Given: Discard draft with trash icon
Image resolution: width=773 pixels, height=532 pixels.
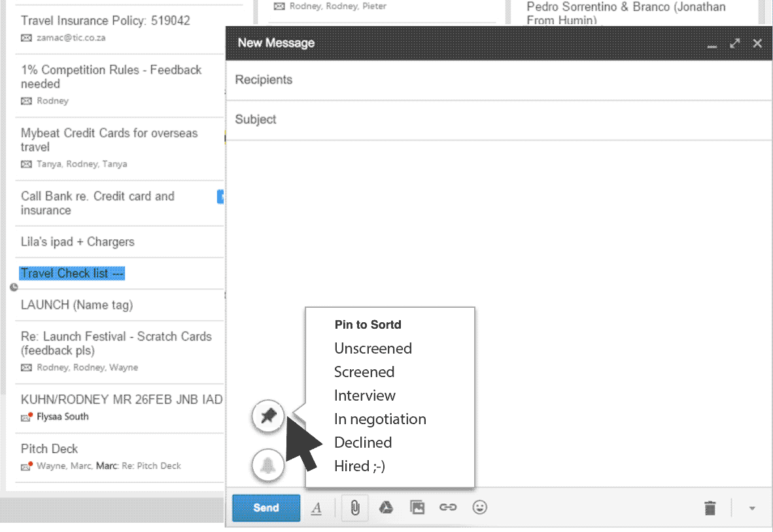Looking at the screenshot, I should 710,508.
